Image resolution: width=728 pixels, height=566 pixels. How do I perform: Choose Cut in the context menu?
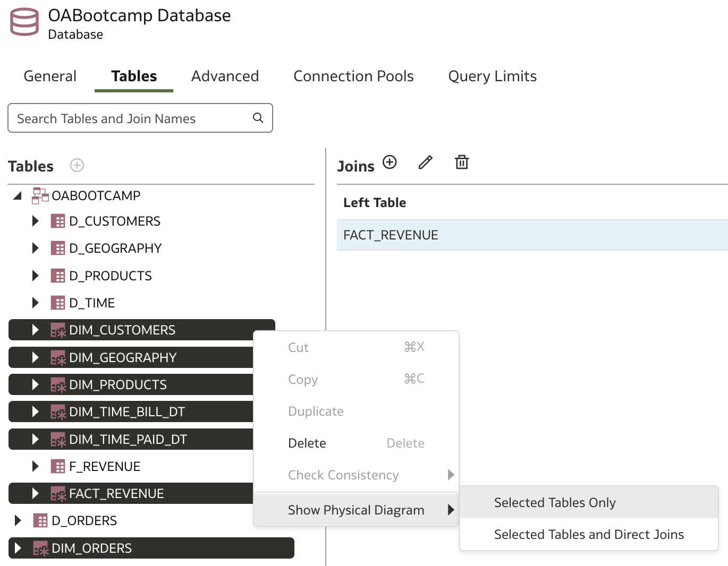356,347
